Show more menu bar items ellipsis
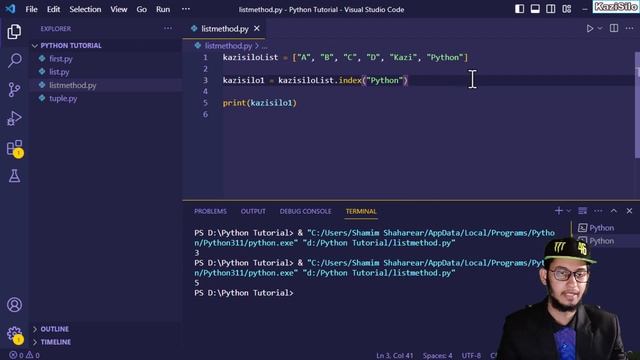Viewport: 640px width, 360px height. (x=186, y=9)
